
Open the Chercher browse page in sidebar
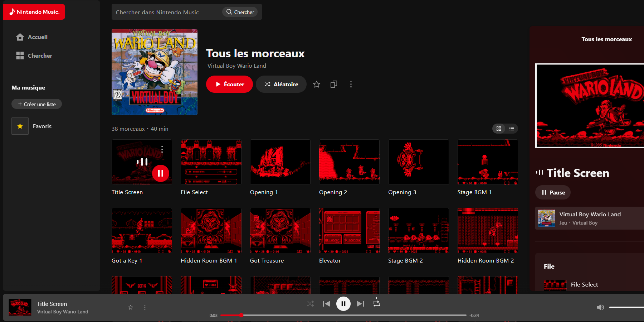34,56
